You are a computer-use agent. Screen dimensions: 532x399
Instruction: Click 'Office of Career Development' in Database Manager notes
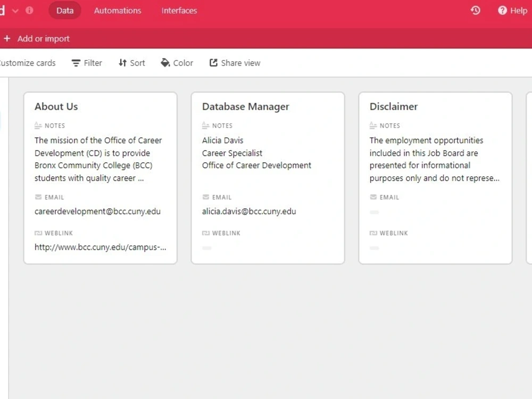click(256, 165)
